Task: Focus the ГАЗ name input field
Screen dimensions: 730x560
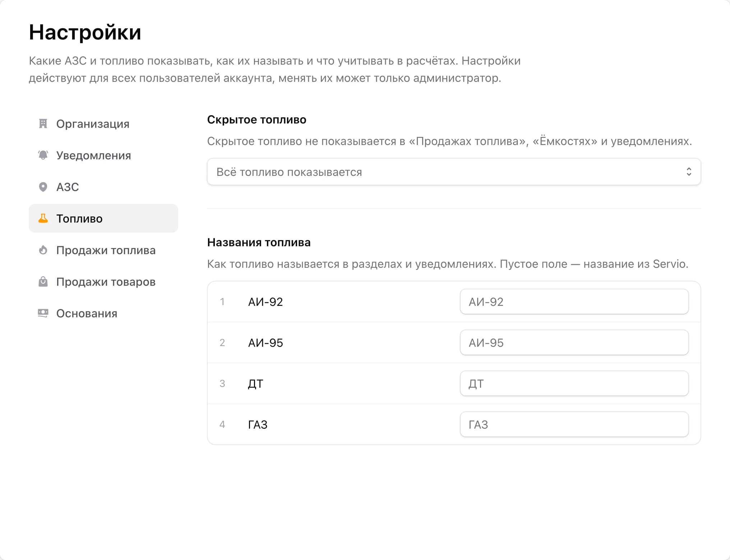Action: click(x=574, y=425)
